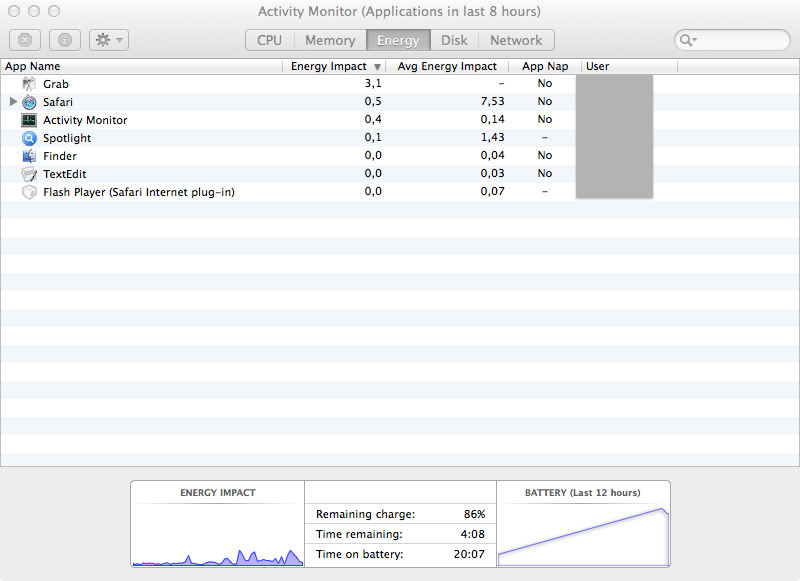800x581 pixels.
Task: Select the Safari row name
Action: point(58,102)
